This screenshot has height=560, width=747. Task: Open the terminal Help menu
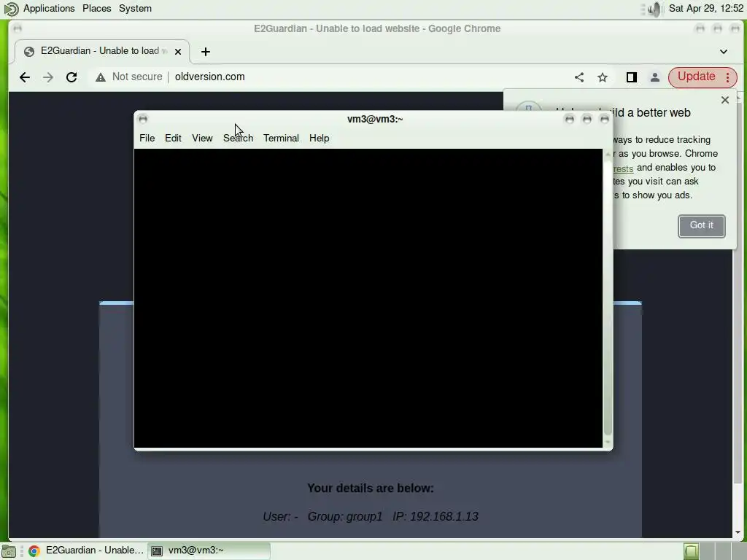320,138
